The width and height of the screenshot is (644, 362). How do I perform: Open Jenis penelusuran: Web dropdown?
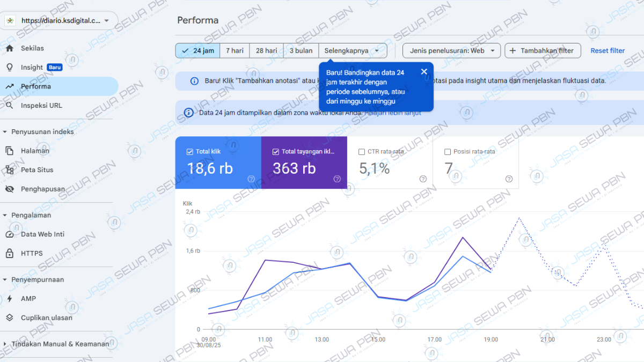click(451, 51)
